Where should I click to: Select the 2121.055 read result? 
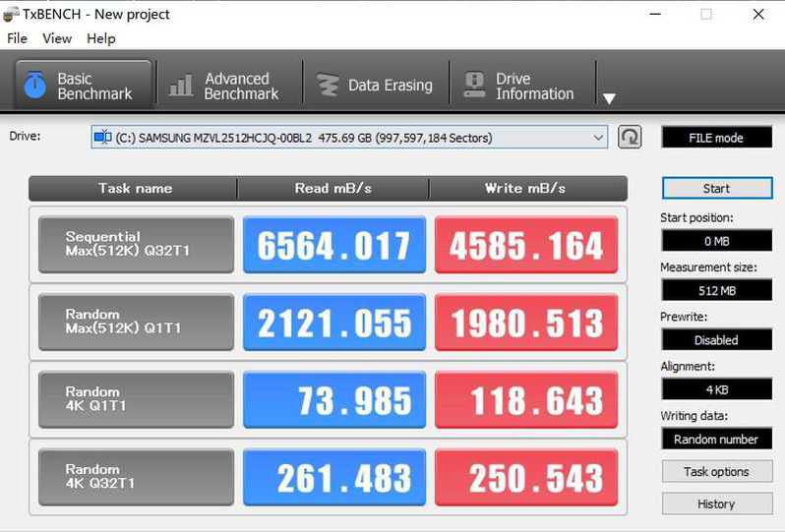point(334,322)
